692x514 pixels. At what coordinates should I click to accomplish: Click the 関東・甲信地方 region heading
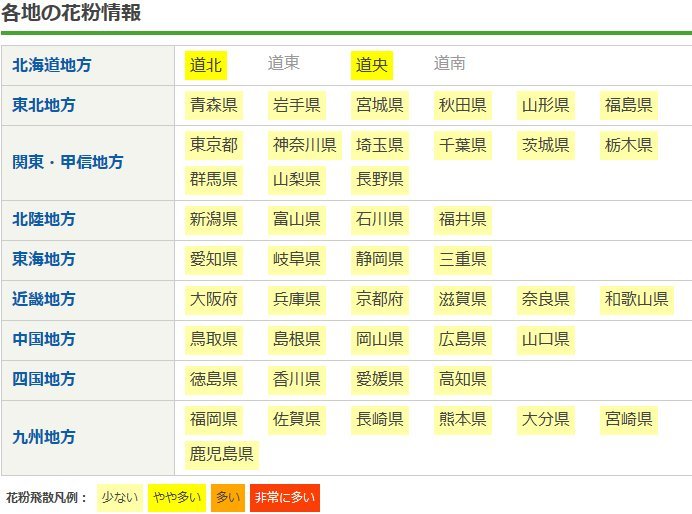[68, 162]
